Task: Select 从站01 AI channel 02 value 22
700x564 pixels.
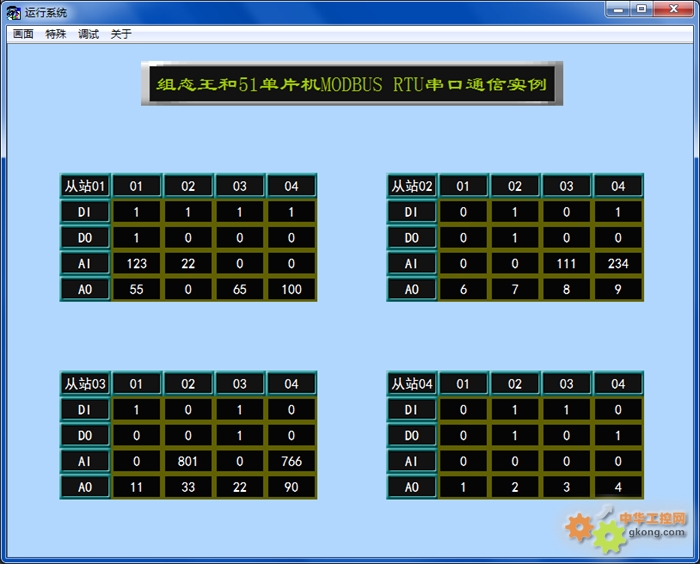Action: 188,263
